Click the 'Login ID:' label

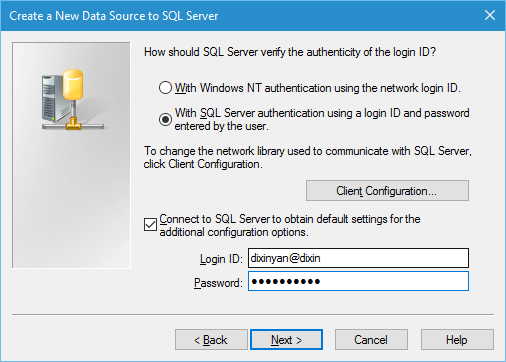tap(221, 259)
